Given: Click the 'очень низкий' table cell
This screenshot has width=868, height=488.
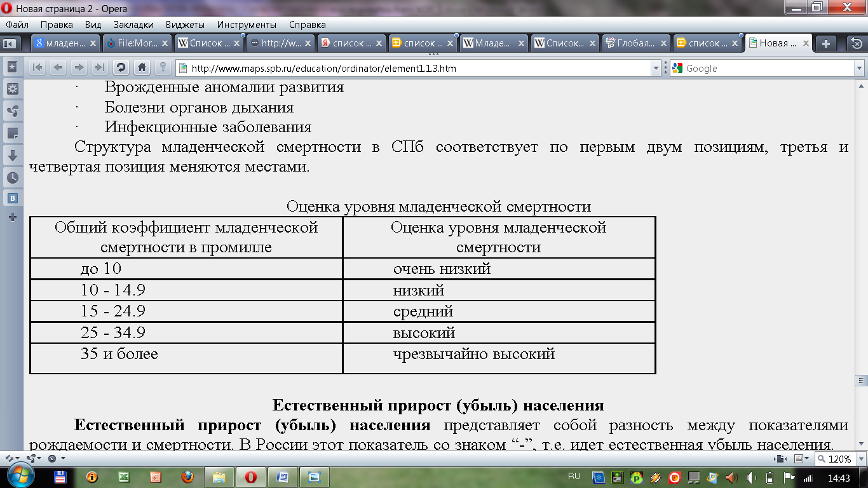Looking at the screenshot, I should pos(499,269).
